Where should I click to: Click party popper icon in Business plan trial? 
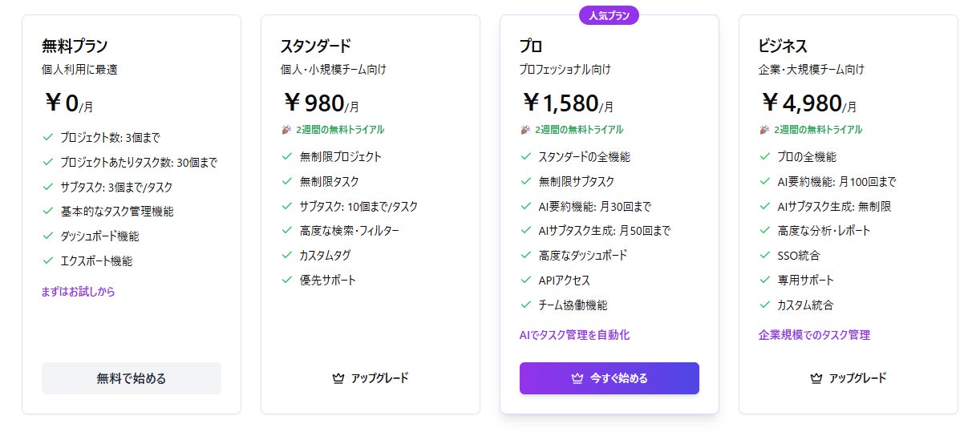pyautogui.click(x=764, y=129)
